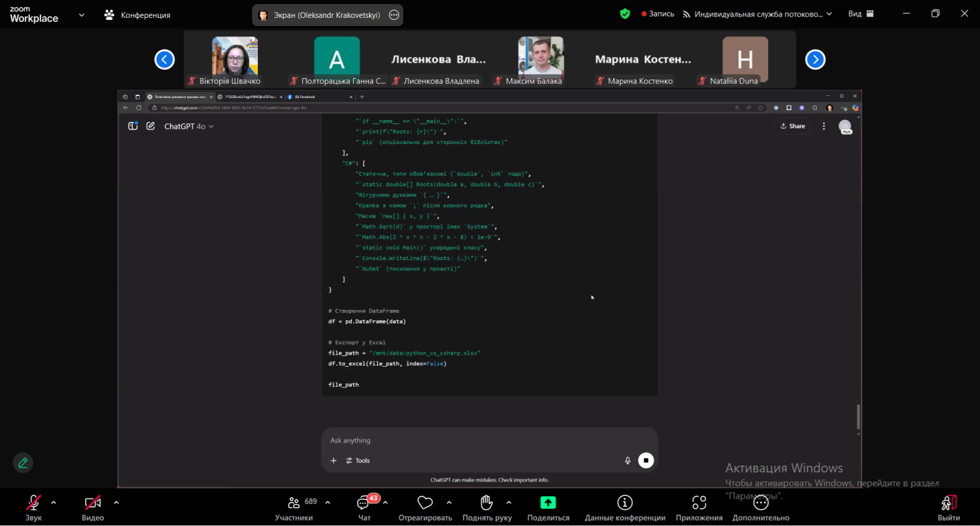
Task: Open Данные конференции info icon
Action: 625,503
